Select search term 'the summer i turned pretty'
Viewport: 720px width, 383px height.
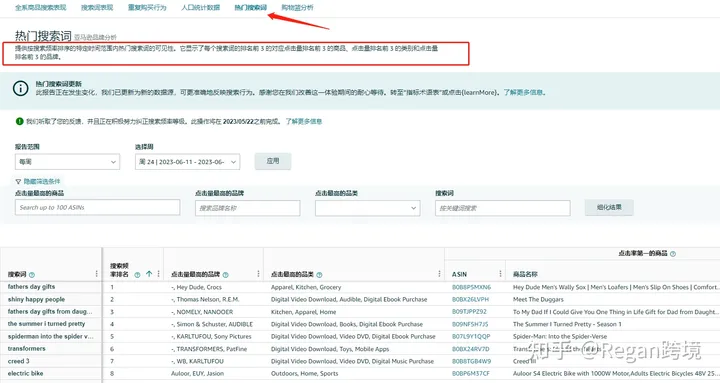coord(46,324)
